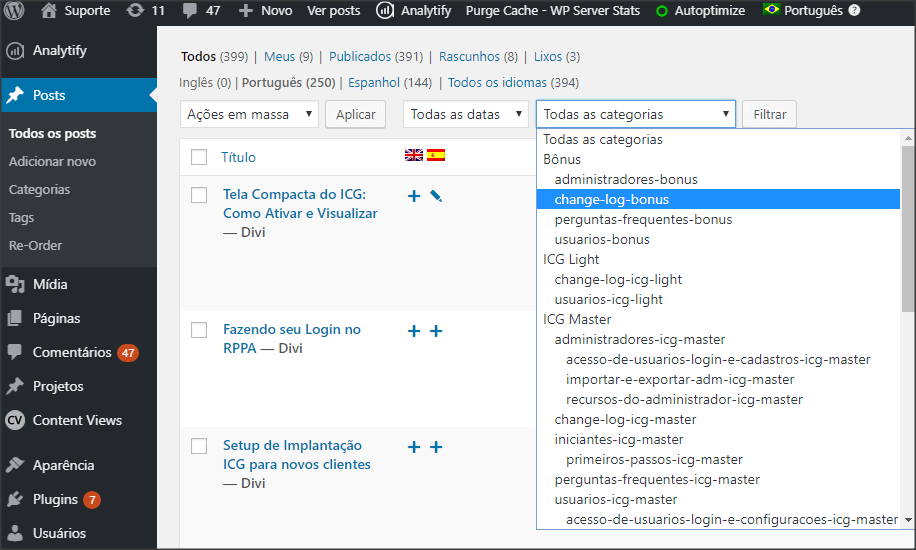Image resolution: width=916 pixels, height=550 pixels.
Task: Add English translation for Setup de Implantação
Action: pos(414,447)
